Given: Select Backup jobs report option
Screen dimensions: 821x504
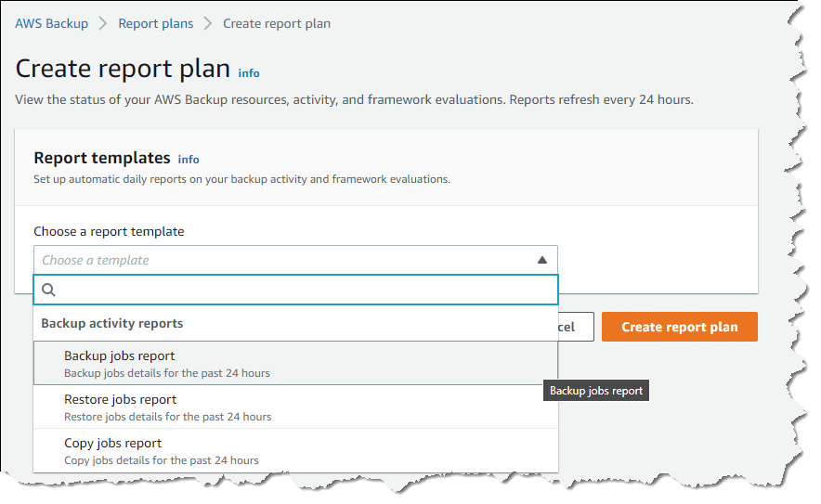Looking at the screenshot, I should tap(295, 364).
